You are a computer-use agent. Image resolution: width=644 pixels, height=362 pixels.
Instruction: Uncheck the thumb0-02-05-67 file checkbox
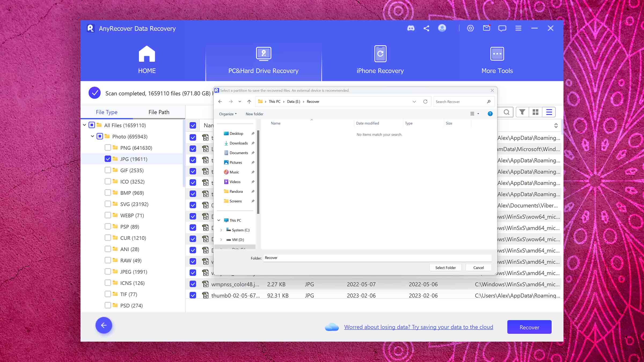193,295
